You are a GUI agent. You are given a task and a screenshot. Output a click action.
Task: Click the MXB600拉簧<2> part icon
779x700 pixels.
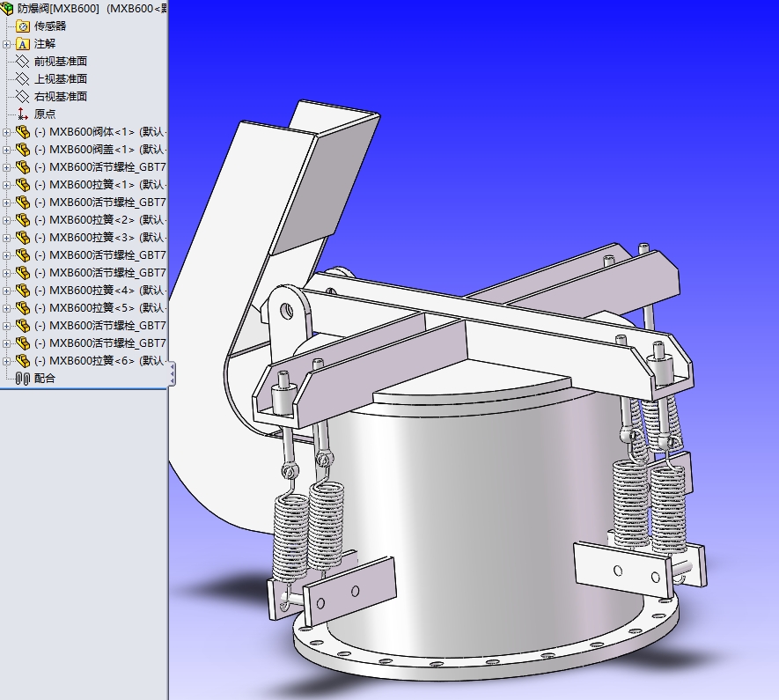pos(22,220)
